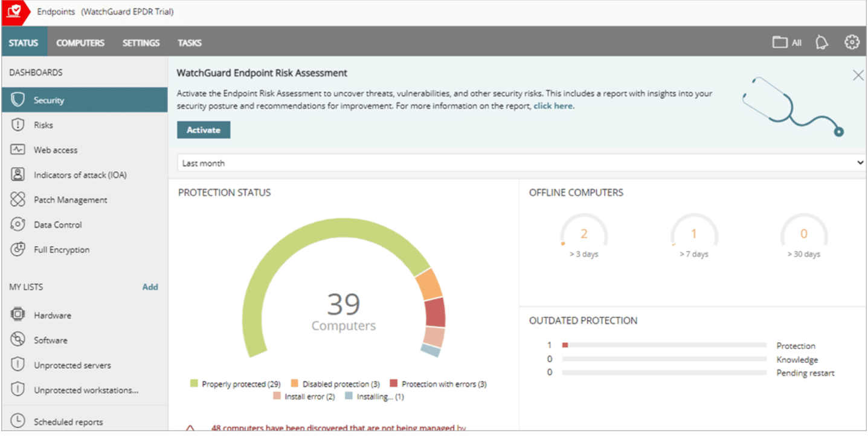Click the Data Control icon
The image size is (868, 436).
[18, 224]
